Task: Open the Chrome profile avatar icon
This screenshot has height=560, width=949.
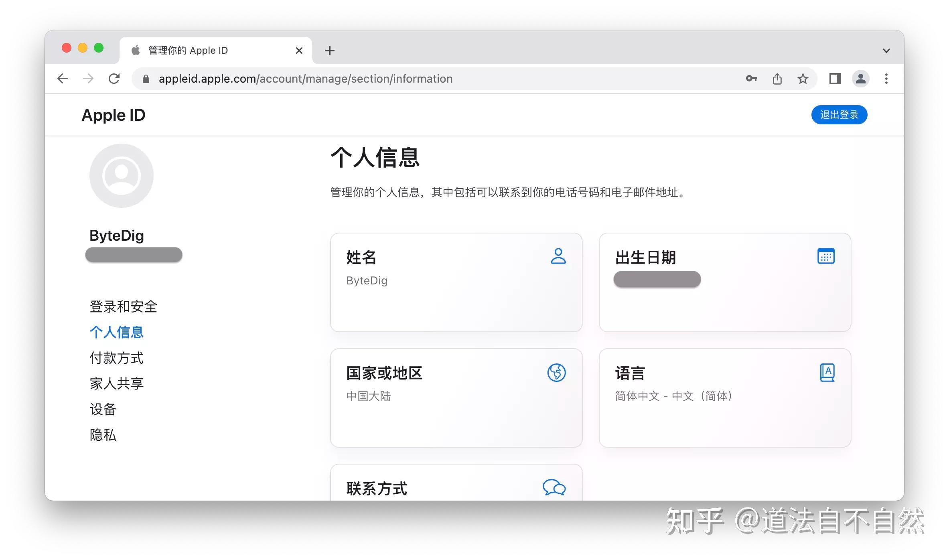Action: (860, 79)
